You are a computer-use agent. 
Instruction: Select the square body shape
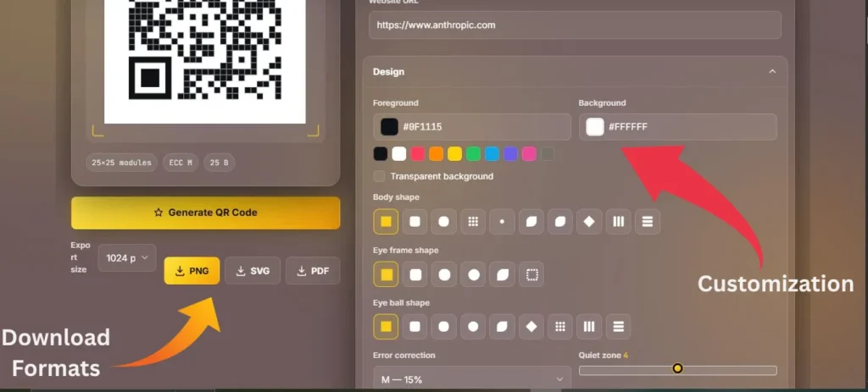pos(386,222)
